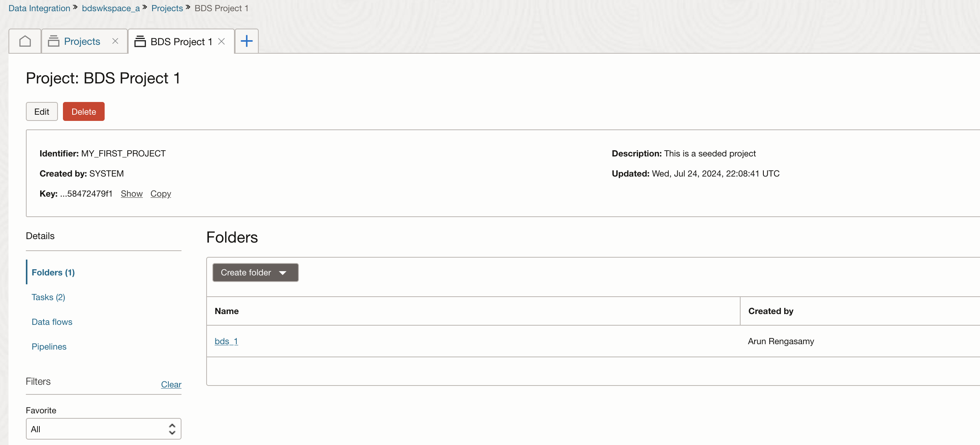Open the Favorite filter dropdown
980x445 pixels.
click(103, 429)
